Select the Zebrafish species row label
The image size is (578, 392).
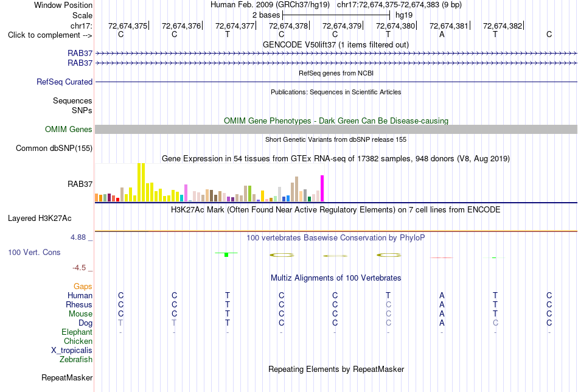76,359
